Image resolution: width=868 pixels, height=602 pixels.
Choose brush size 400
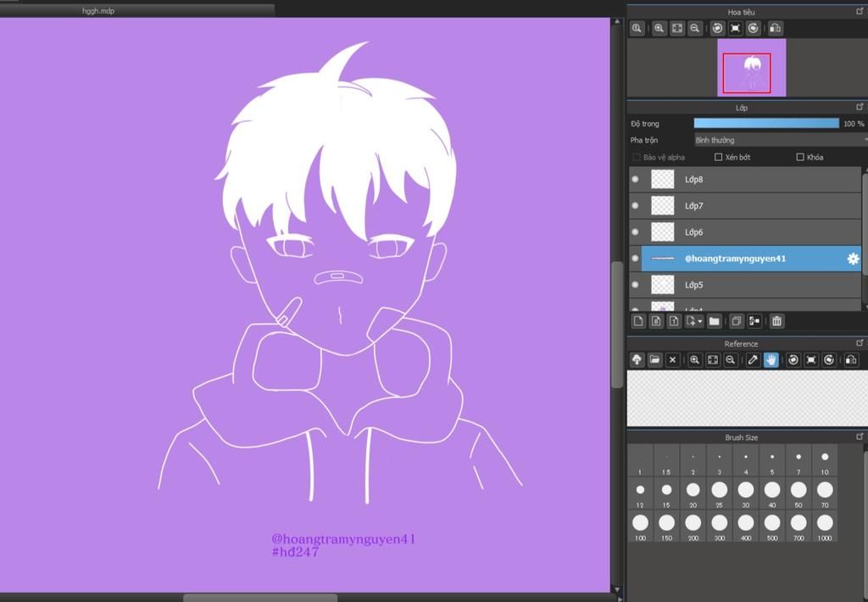(x=746, y=527)
